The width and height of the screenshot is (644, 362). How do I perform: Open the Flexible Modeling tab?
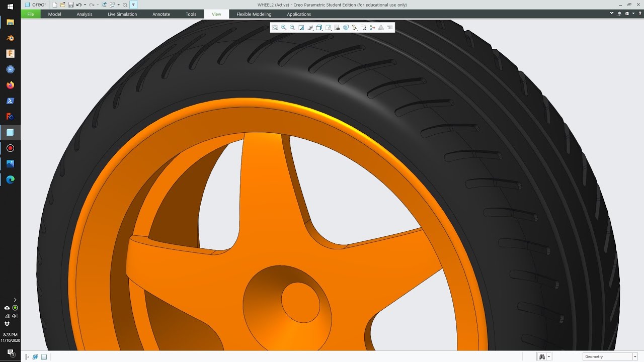(254, 14)
